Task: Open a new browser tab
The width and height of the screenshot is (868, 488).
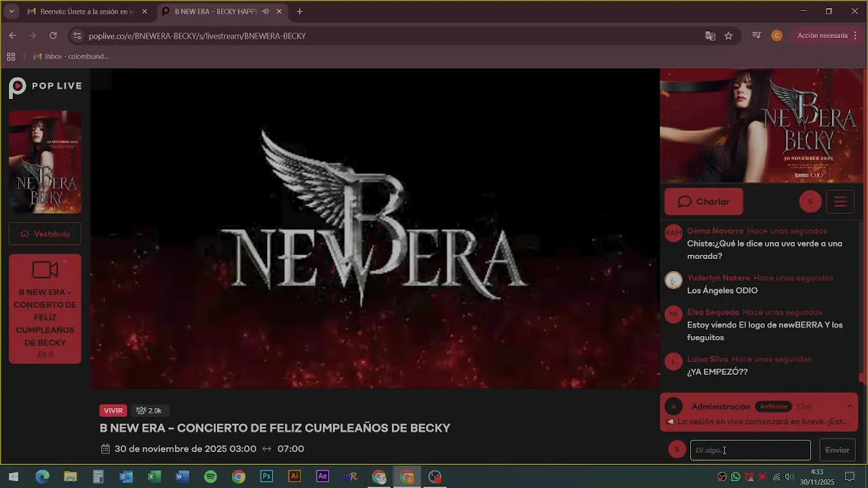Action: click(300, 12)
